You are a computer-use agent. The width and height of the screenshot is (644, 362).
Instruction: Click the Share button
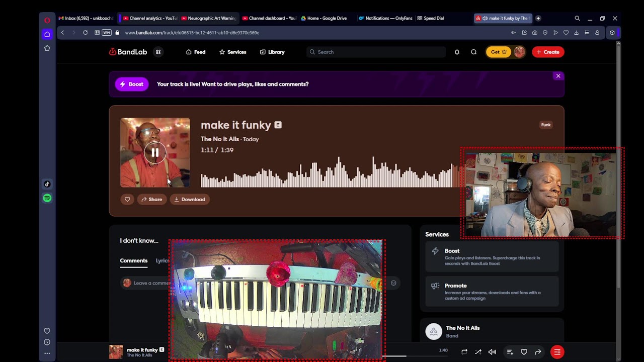[151, 199]
